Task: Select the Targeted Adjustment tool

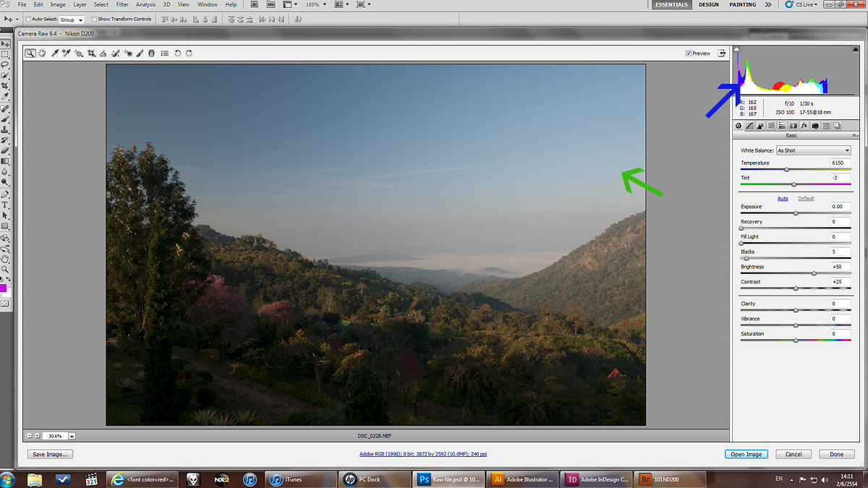Action: (x=79, y=53)
